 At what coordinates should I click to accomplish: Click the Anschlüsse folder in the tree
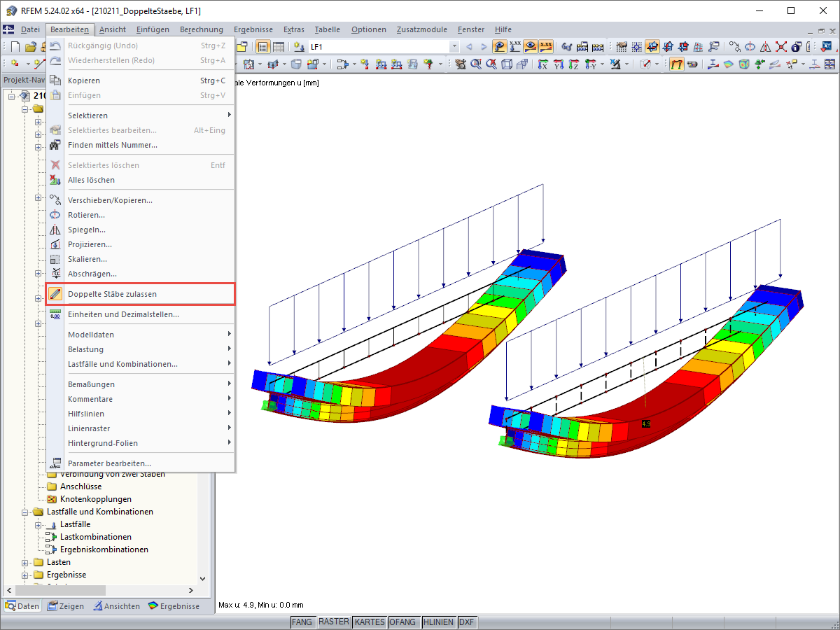(80, 486)
